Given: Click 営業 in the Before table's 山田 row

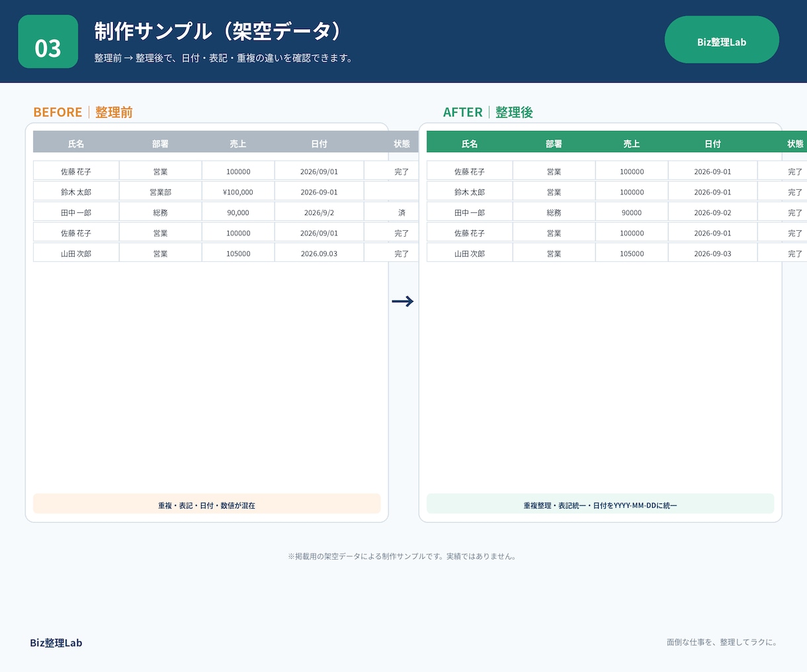Looking at the screenshot, I should [160, 253].
